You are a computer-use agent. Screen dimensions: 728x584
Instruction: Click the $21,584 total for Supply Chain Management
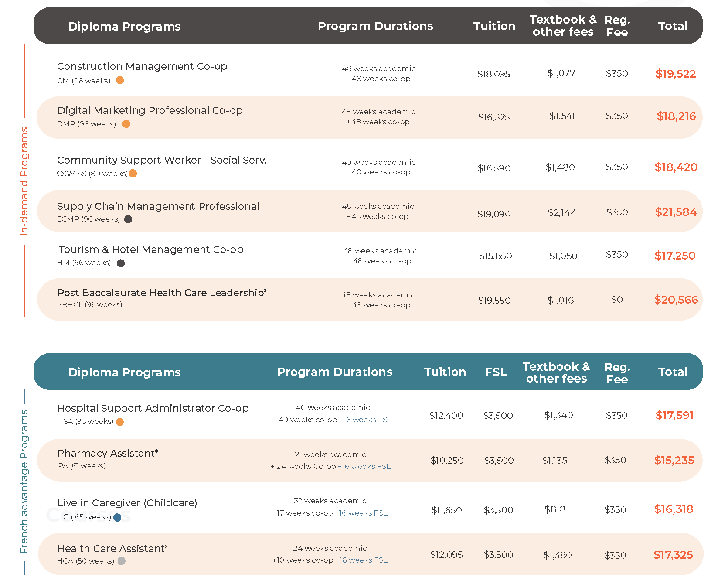coord(676,212)
